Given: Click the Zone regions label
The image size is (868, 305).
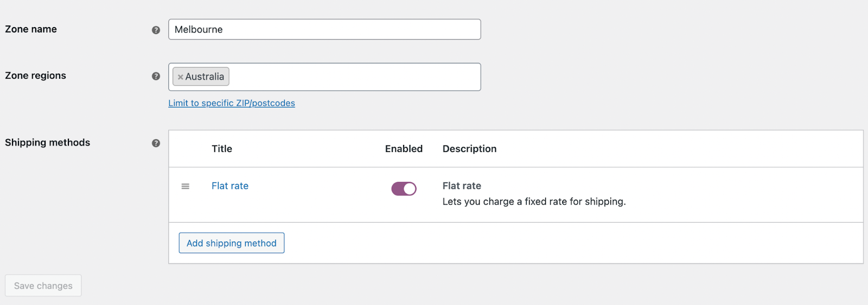Looking at the screenshot, I should click(36, 75).
